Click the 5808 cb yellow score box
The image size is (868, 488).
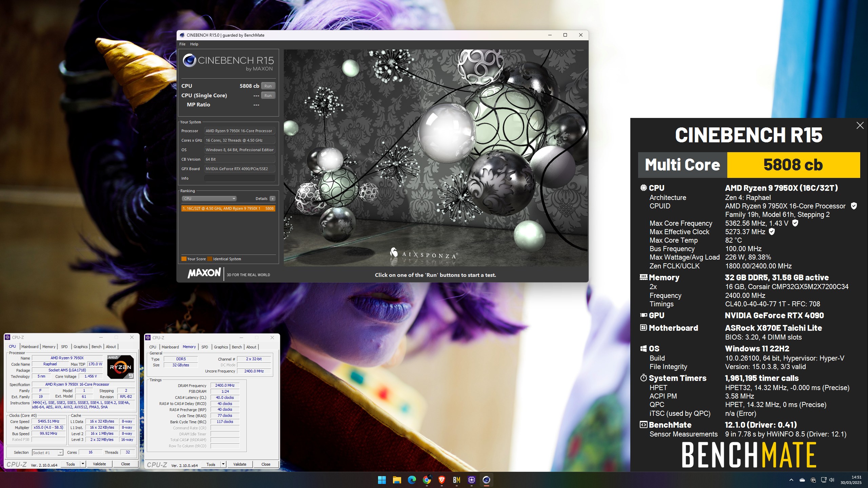click(x=793, y=165)
